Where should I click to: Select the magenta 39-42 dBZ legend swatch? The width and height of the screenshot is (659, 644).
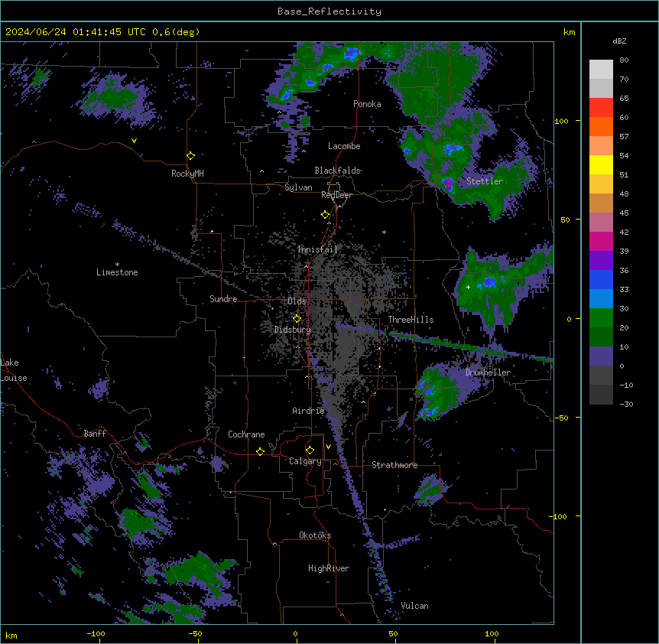pyautogui.click(x=601, y=241)
